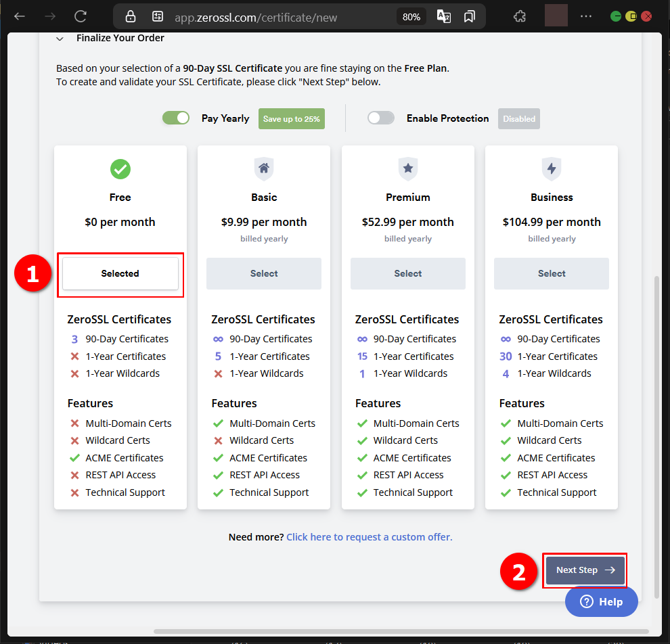Screen dimensions: 670x644
Task: Click the Basic plan house shield icon
Action: (x=264, y=168)
